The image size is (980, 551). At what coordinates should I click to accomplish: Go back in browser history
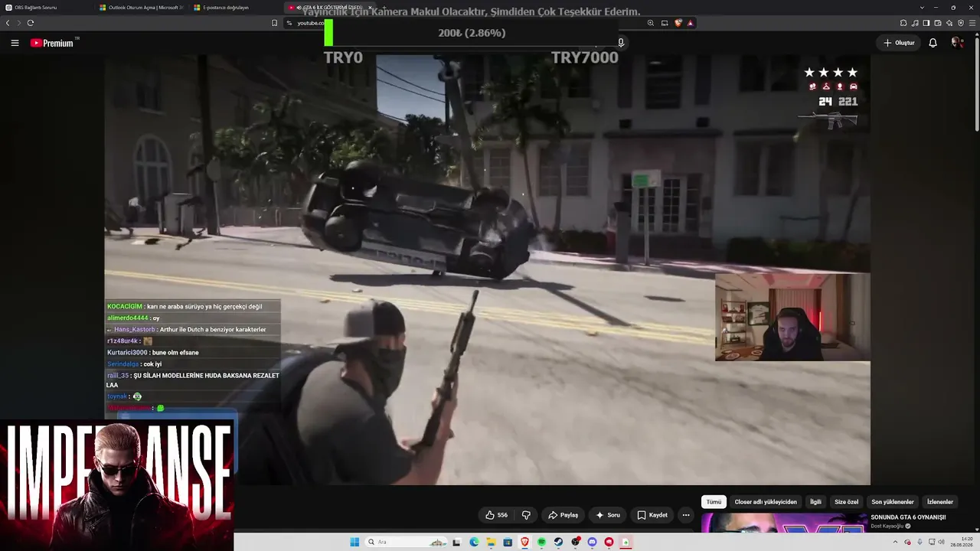pos(8,23)
